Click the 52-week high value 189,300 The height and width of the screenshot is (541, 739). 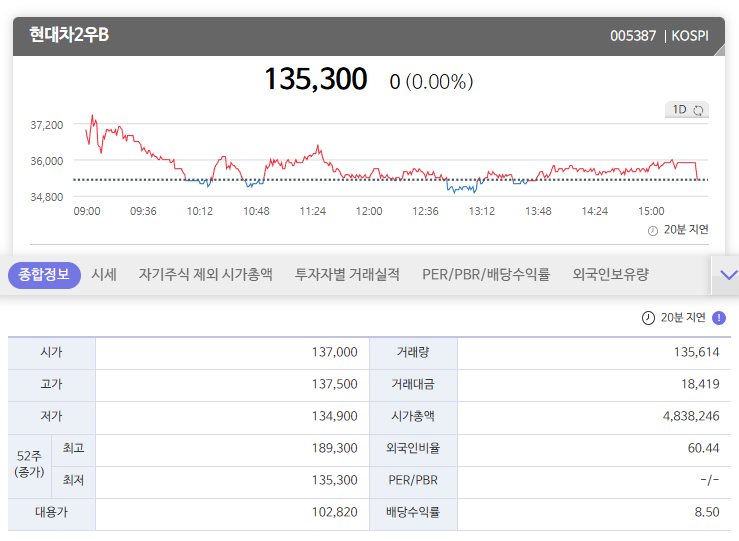(x=335, y=449)
